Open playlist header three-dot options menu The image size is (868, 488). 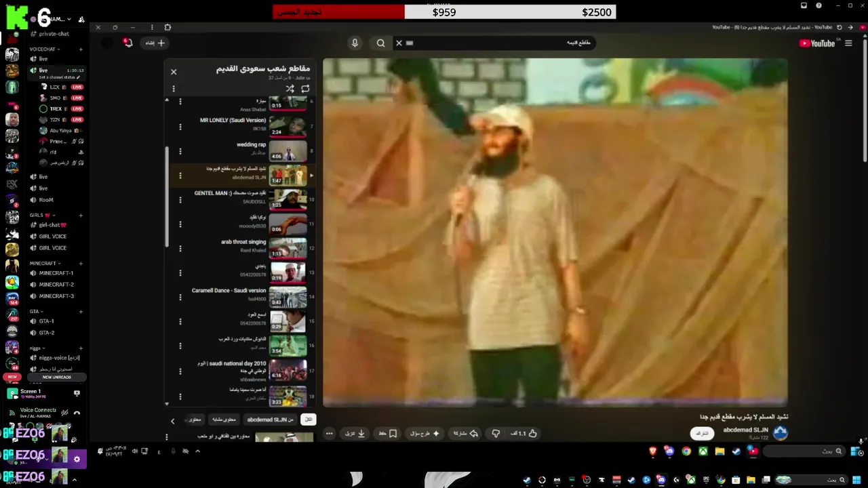coord(174,89)
